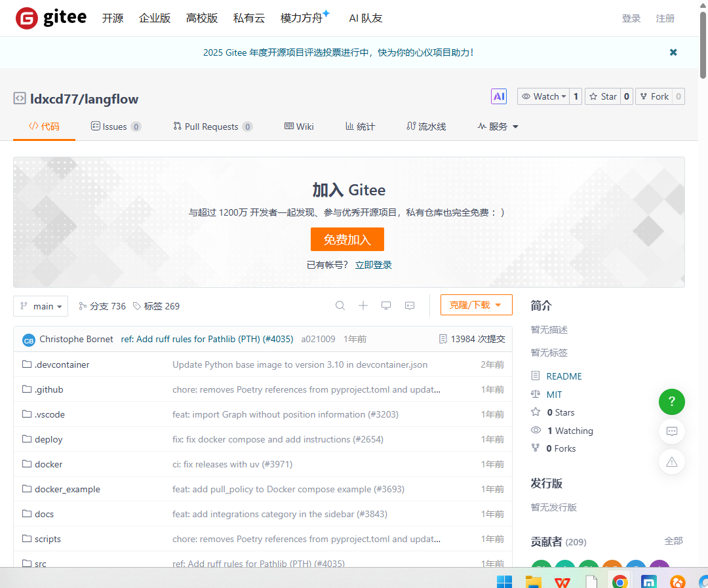Click Christophe Bornet avatar icon
Viewport: 708px width, 588px height.
pyautogui.click(x=28, y=340)
